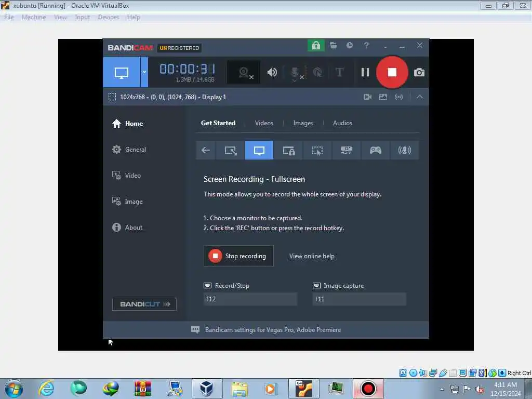
Task: Collapse the panel with the up chevron
Action: pos(420,97)
